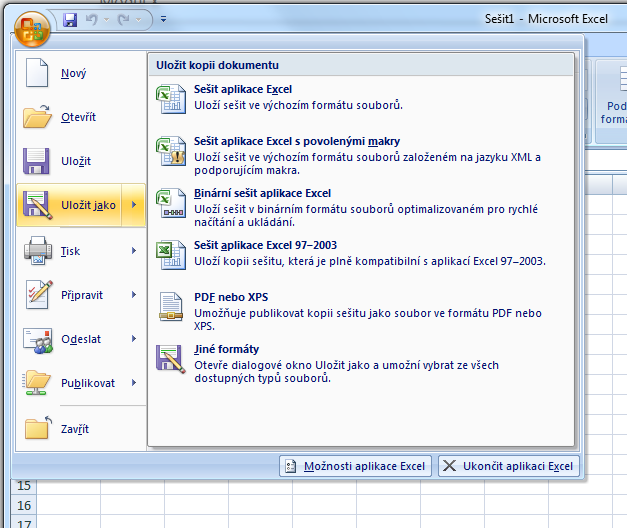Open Redo history dropdown arrow
627x528 pixels.
coord(138,19)
